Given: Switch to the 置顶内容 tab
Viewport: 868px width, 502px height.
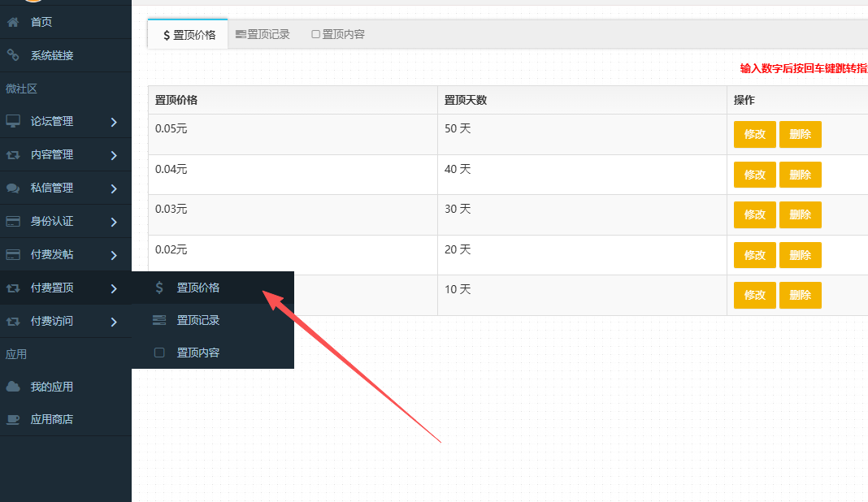Looking at the screenshot, I should tap(338, 34).
